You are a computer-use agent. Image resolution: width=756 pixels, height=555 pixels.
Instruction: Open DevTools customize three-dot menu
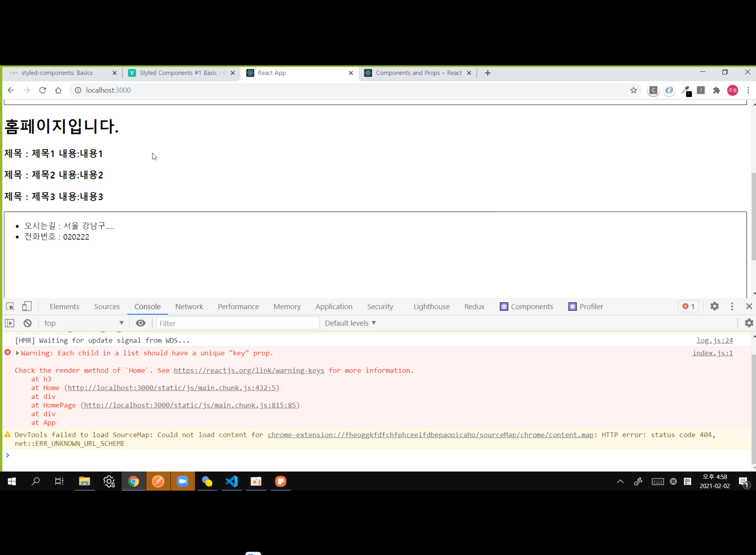pos(732,306)
